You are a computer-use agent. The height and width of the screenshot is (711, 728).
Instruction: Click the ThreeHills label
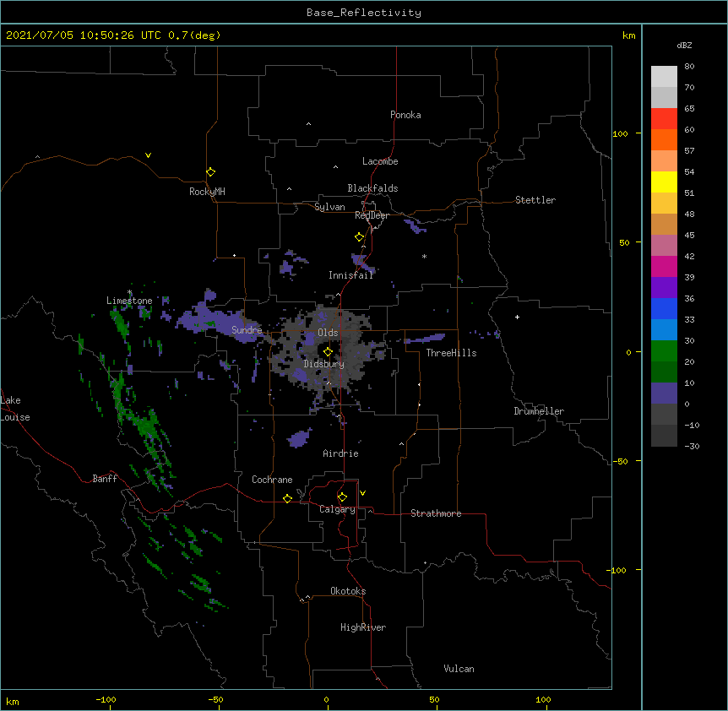(x=451, y=353)
